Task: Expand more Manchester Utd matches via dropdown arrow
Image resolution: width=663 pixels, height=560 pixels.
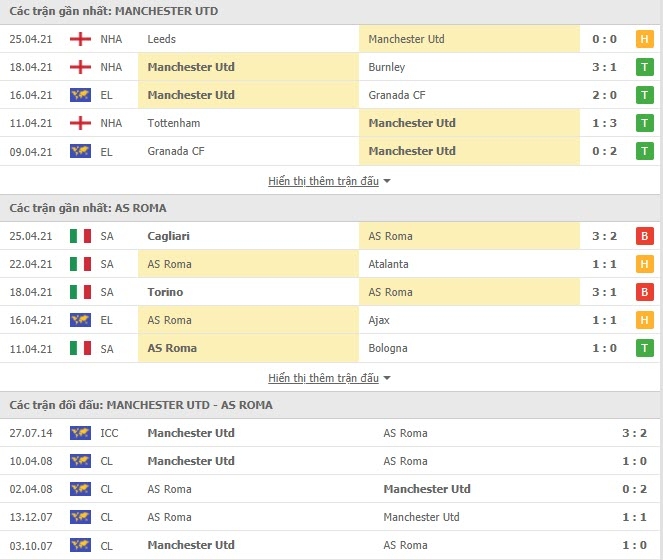Action: [x=387, y=181]
